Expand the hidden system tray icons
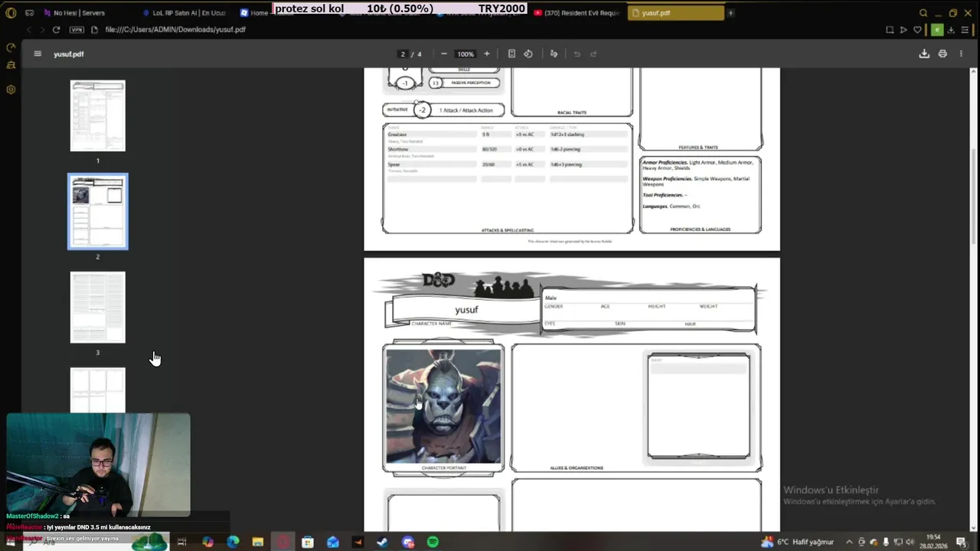The width and height of the screenshot is (980, 551). 849,542
